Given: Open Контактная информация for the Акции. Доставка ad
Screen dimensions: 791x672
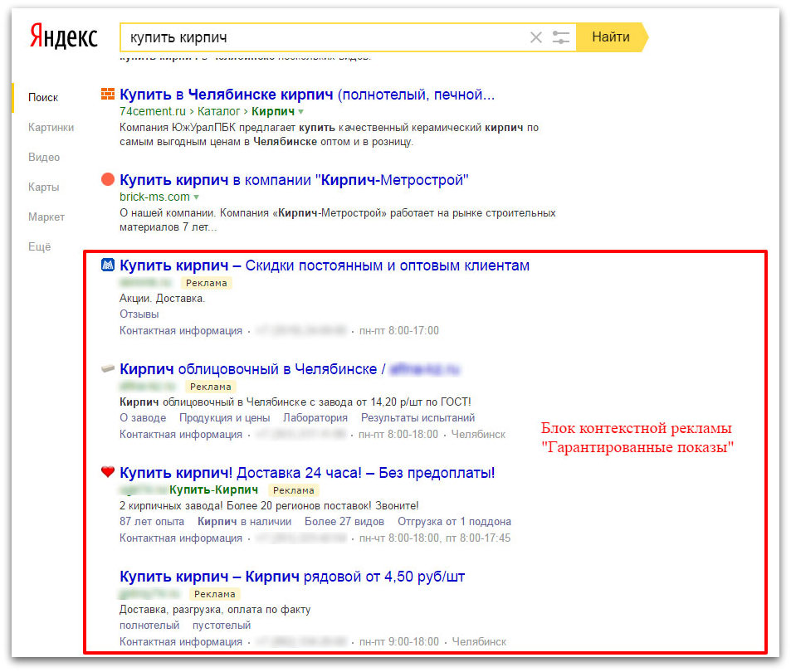Looking at the screenshot, I should (181, 331).
